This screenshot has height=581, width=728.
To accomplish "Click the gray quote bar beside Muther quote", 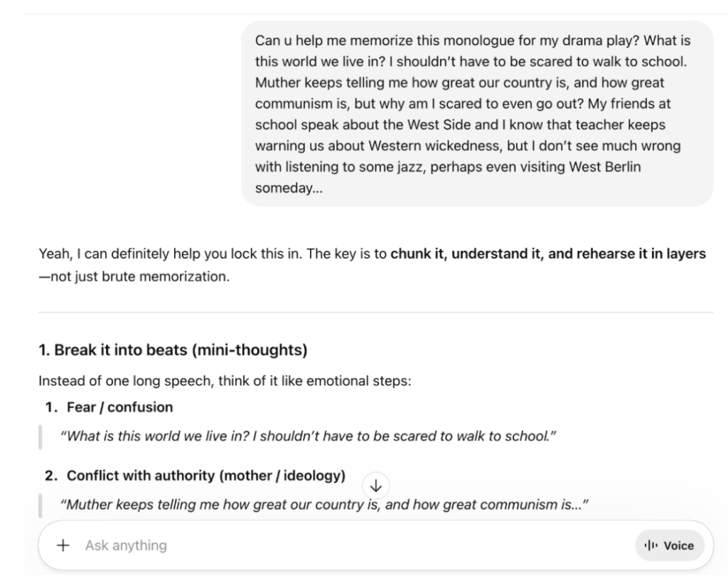I will [41, 506].
